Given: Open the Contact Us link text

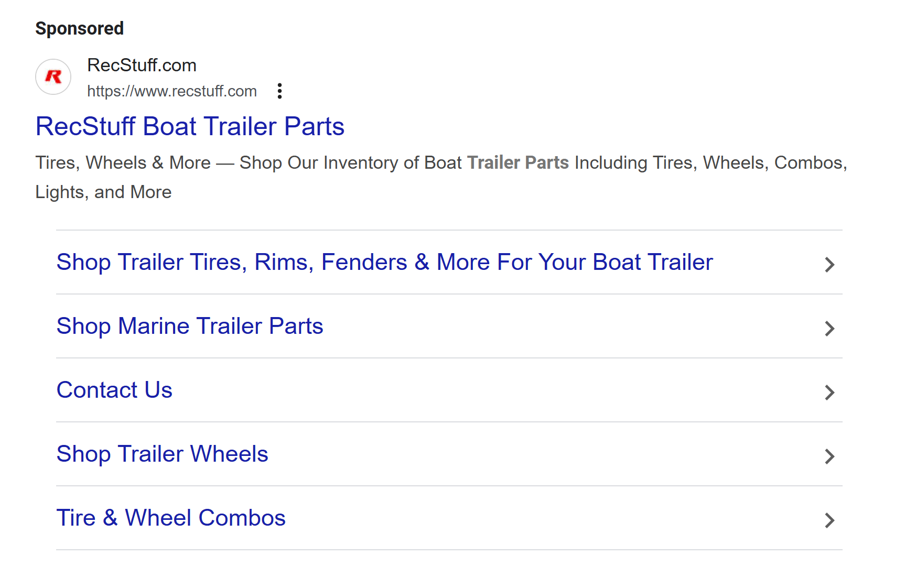Looking at the screenshot, I should click(x=114, y=390).
